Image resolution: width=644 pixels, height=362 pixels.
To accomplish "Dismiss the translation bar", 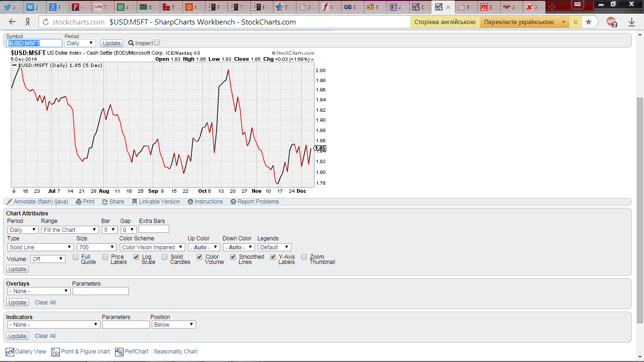I will point(576,22).
